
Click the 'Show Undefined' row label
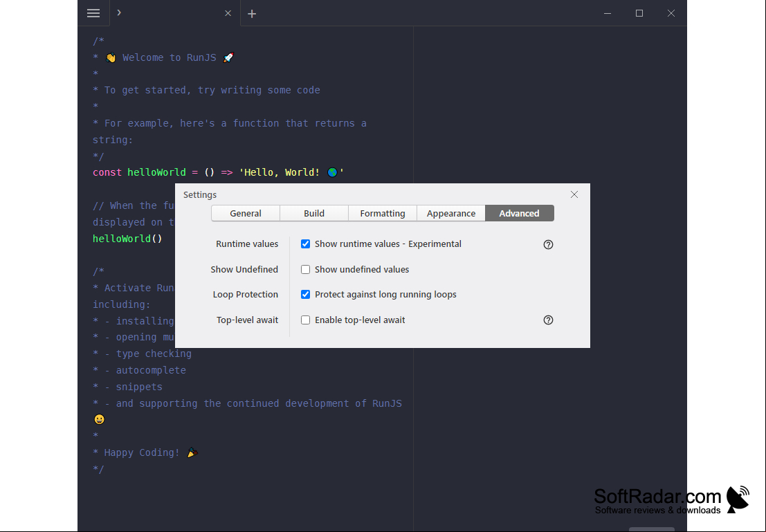tap(244, 269)
